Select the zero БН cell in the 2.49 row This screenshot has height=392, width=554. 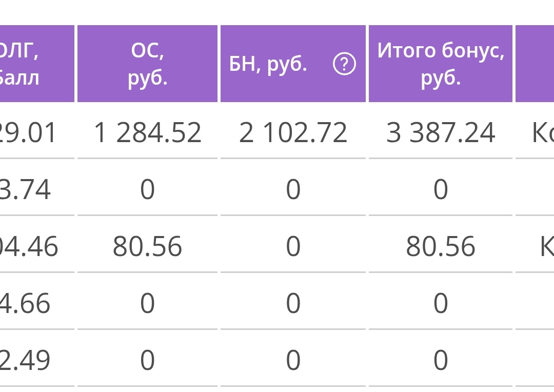(x=293, y=360)
